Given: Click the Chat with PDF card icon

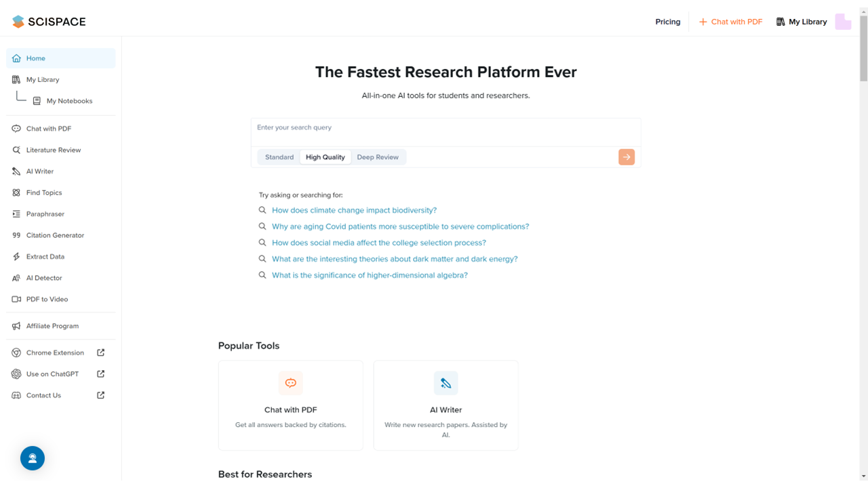Looking at the screenshot, I should click(290, 383).
